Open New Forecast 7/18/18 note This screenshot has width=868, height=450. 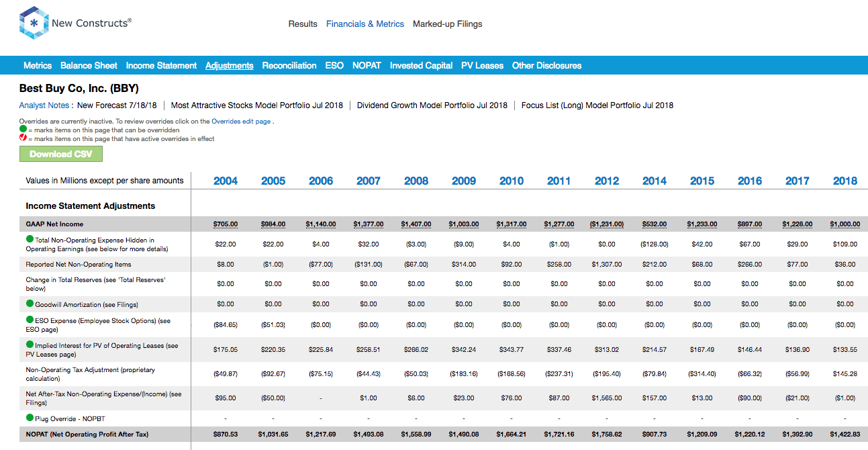[116, 105]
